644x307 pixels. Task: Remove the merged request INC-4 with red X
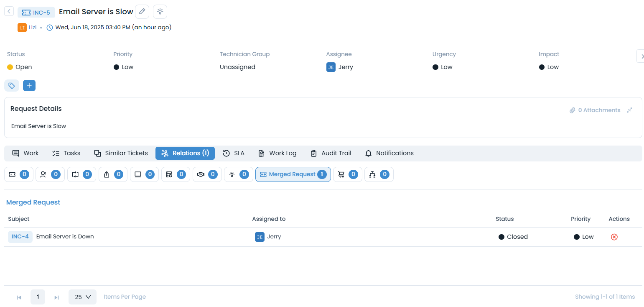pos(614,237)
